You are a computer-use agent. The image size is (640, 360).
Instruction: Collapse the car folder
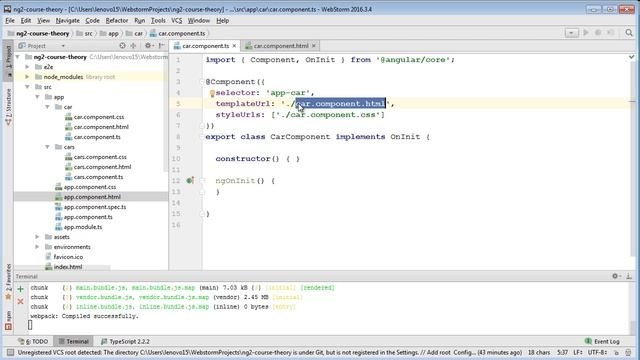(x=47, y=107)
